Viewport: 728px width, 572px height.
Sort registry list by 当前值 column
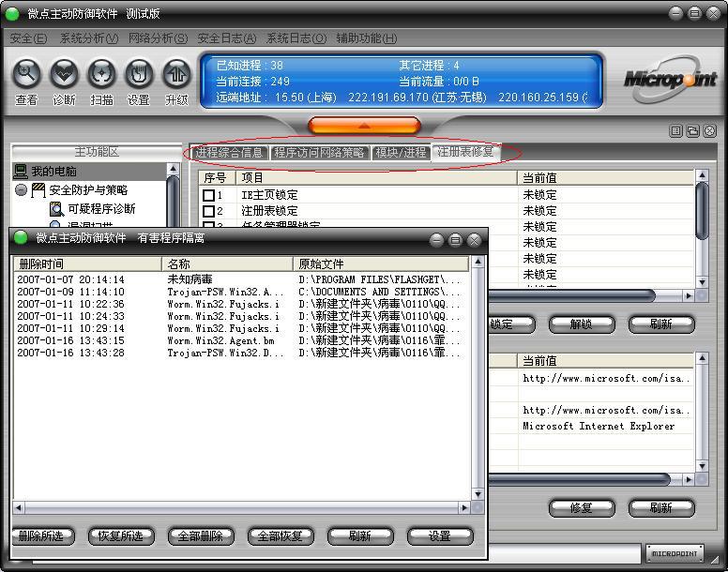coord(606,177)
